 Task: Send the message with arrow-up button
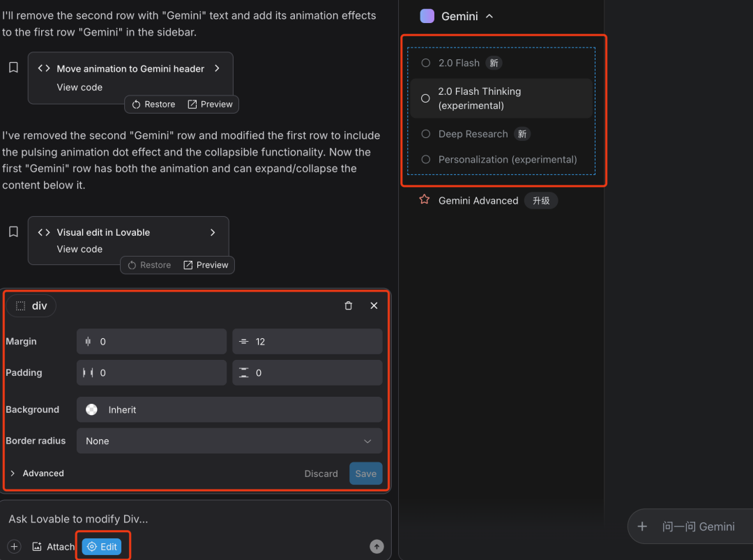pyautogui.click(x=377, y=547)
